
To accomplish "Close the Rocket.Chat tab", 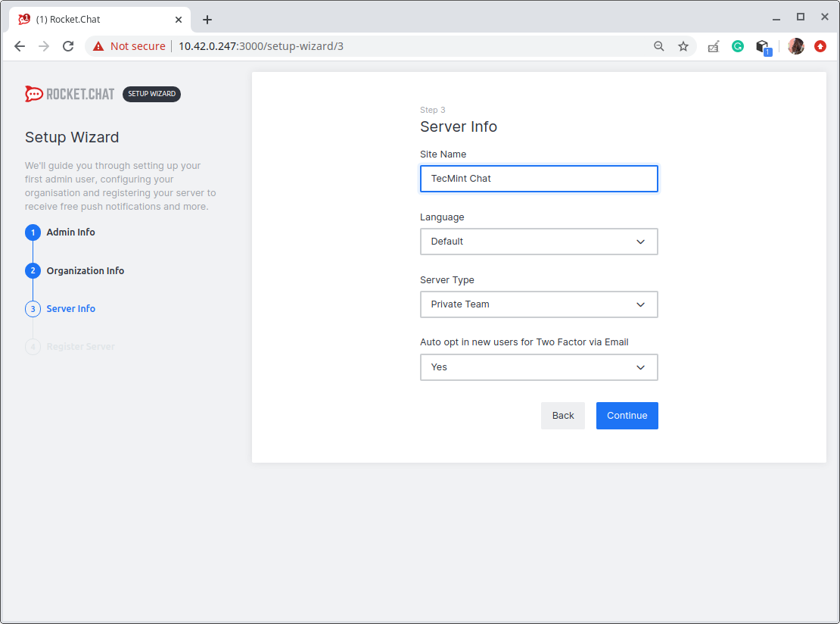I will [179, 20].
